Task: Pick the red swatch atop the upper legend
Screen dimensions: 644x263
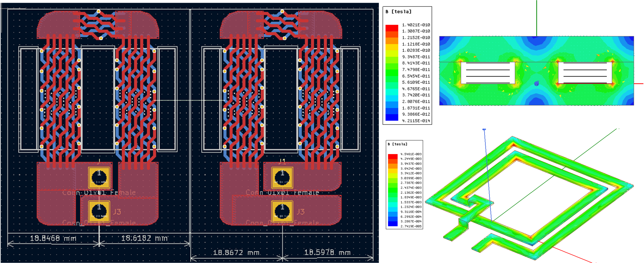Action: pyautogui.click(x=392, y=28)
